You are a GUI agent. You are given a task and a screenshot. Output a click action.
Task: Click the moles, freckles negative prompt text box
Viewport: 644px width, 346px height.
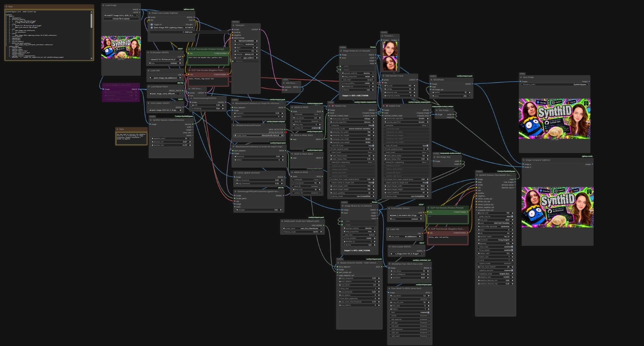tap(208, 81)
